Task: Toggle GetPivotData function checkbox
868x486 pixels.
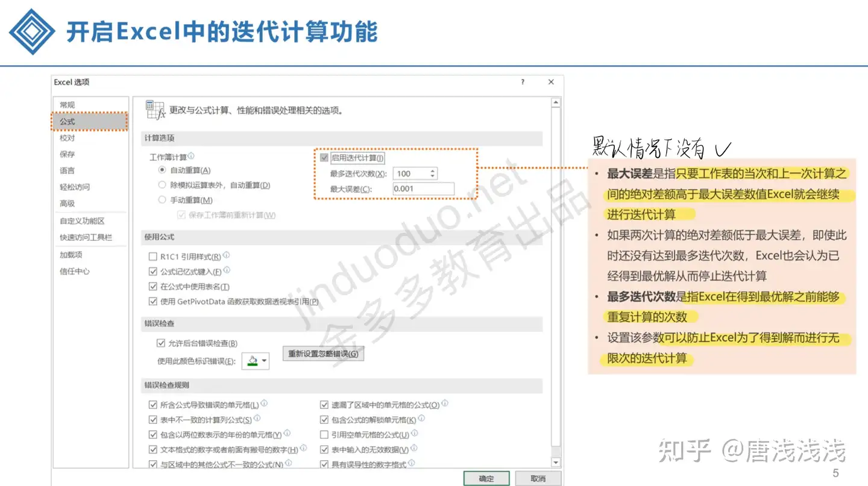Action: point(153,301)
